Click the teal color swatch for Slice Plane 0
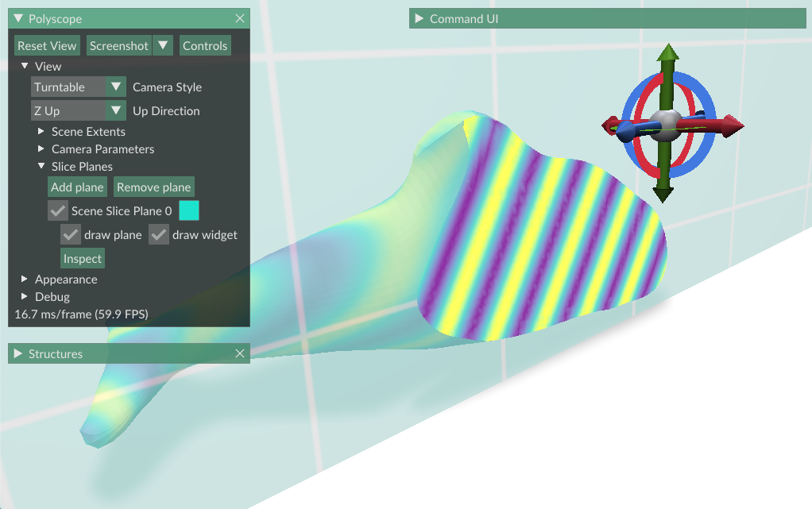Viewport: 812px width, 509px height. [189, 210]
